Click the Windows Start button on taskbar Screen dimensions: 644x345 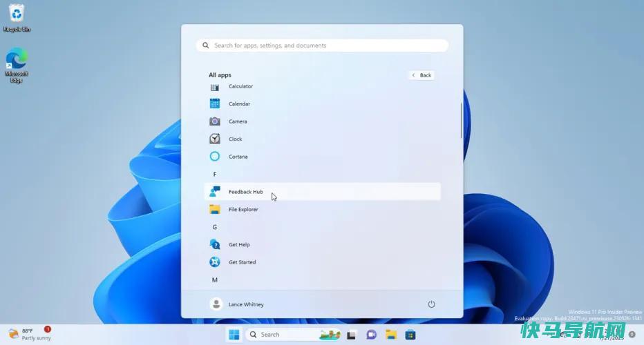[x=234, y=335]
